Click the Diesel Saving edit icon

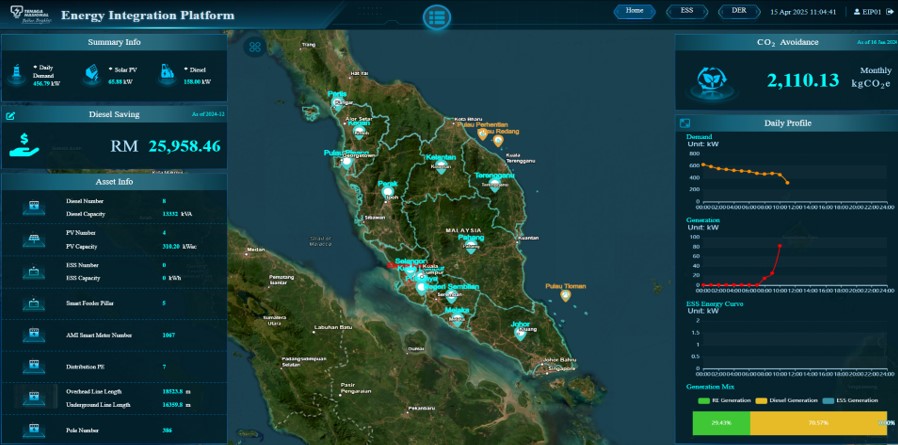click(11, 115)
